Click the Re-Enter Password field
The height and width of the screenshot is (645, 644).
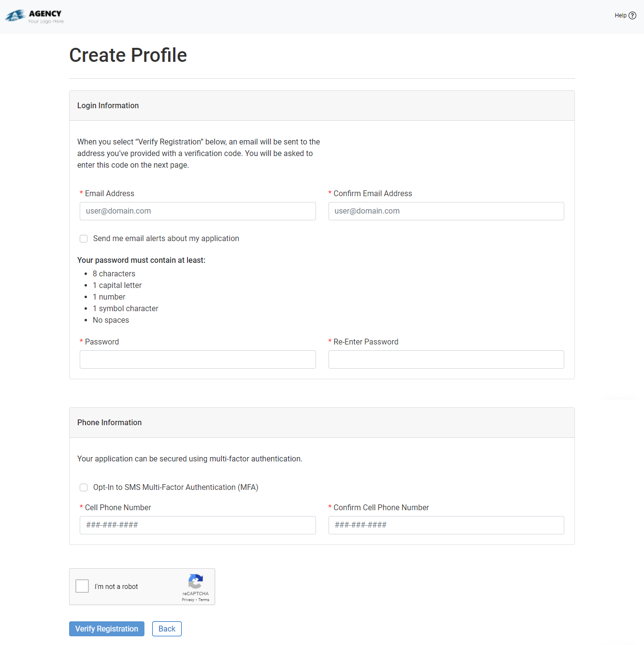tap(446, 359)
